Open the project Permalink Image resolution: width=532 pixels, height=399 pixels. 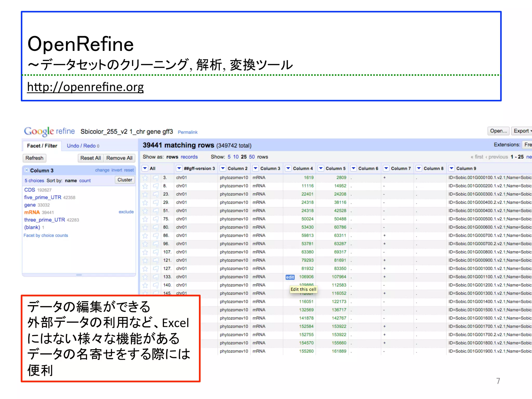[188, 132]
